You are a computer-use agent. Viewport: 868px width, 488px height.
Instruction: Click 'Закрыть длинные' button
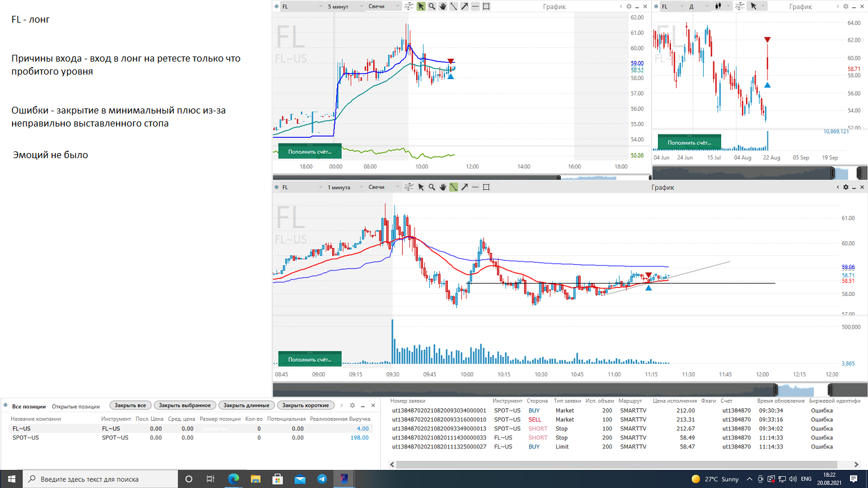click(246, 405)
